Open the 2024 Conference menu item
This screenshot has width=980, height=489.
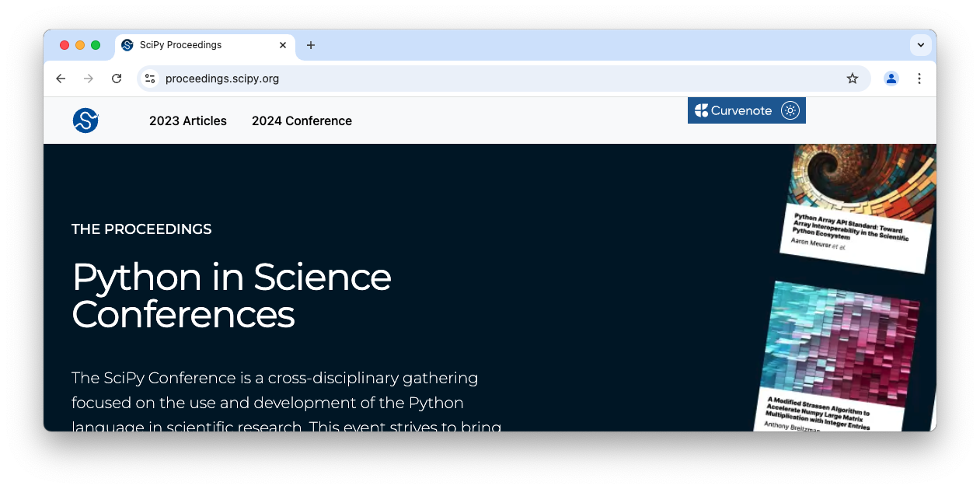pos(302,121)
